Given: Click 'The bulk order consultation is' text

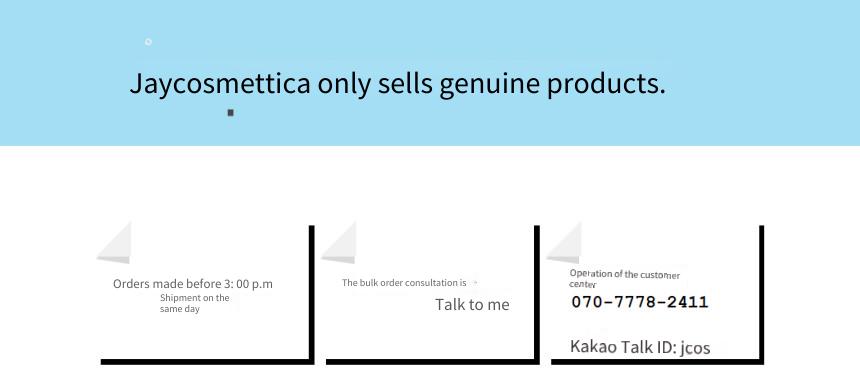Looking at the screenshot, I should tap(404, 282).
